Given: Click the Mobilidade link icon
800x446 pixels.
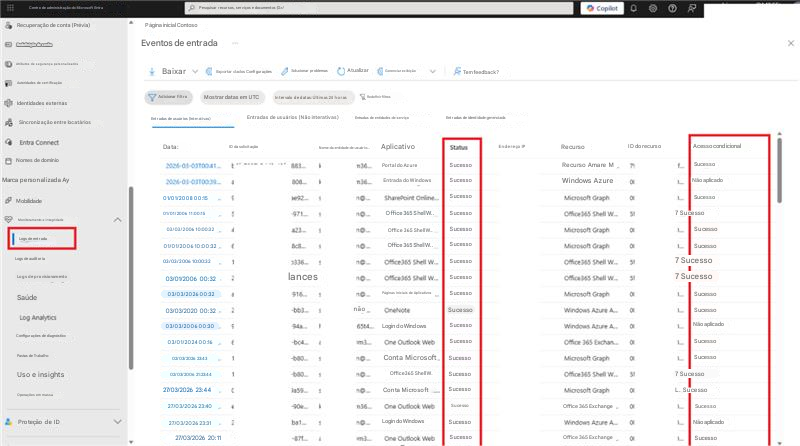Looking at the screenshot, I should (8, 201).
